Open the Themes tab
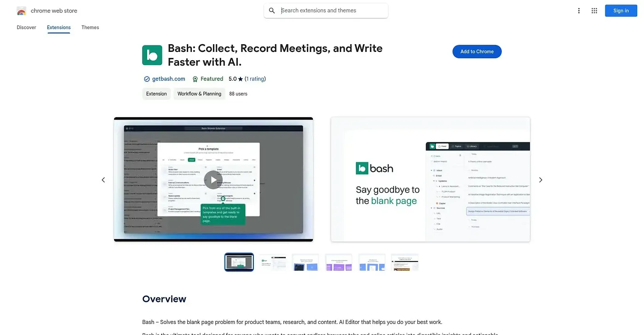The width and height of the screenshot is (644, 335). (90, 28)
